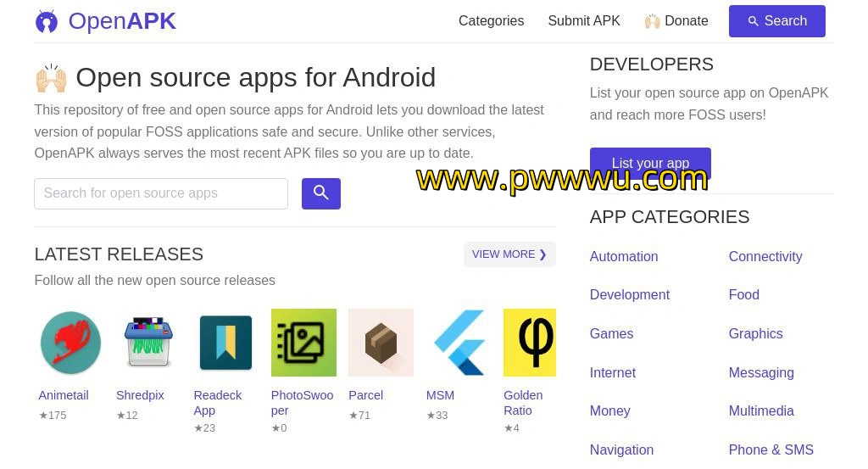The image size is (868, 469).
Task: Click the PhotoSwooper green icon
Action: pos(304,343)
